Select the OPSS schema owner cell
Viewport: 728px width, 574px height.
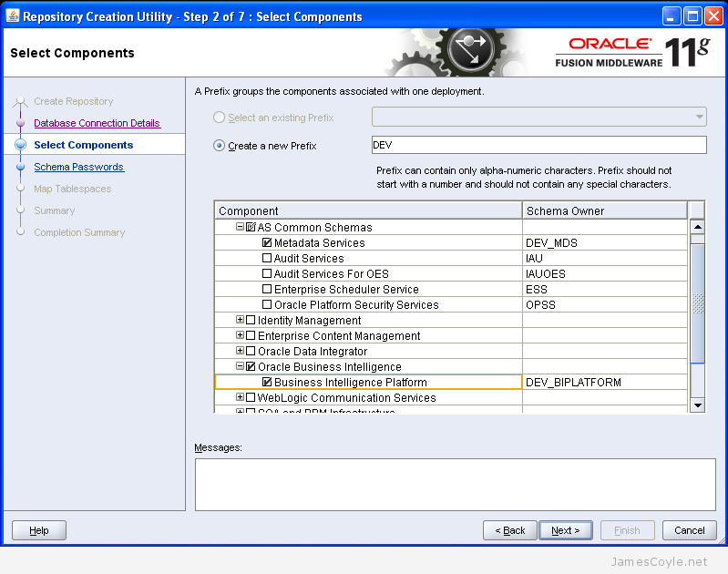pos(605,304)
